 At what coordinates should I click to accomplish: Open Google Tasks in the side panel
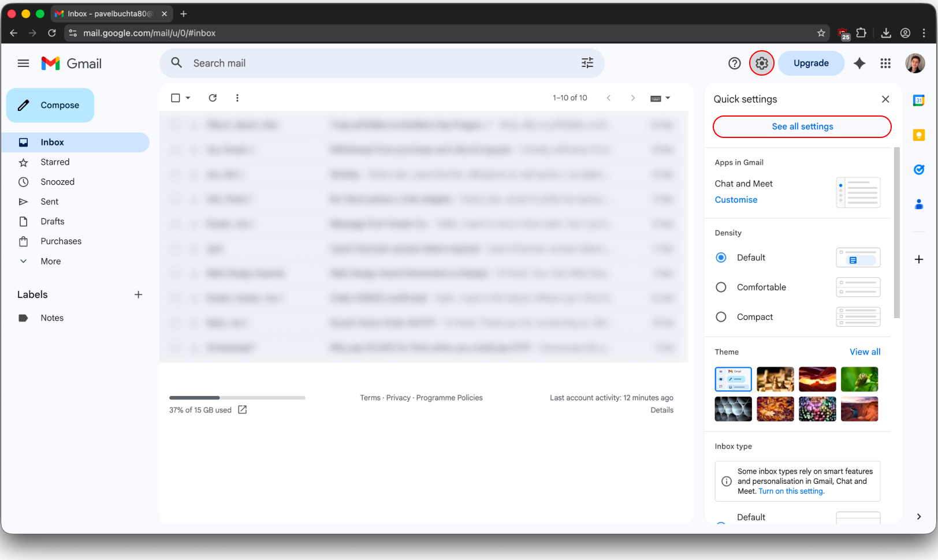(919, 170)
